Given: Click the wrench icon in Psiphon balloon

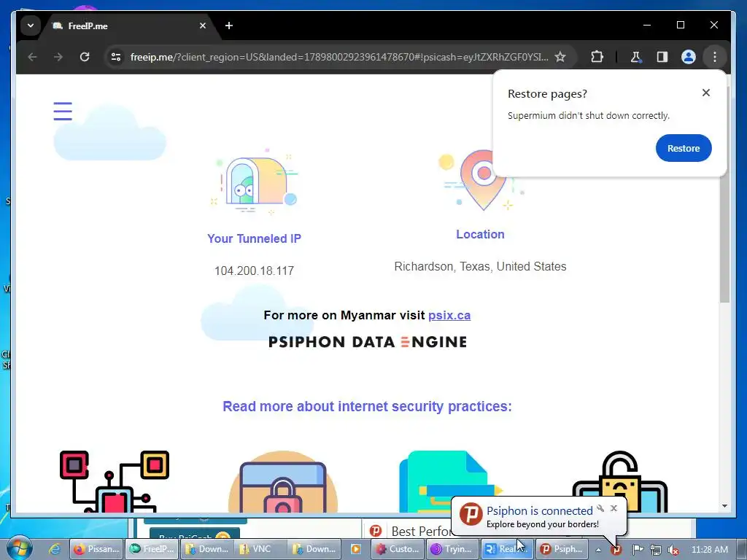Looking at the screenshot, I should click(601, 508).
